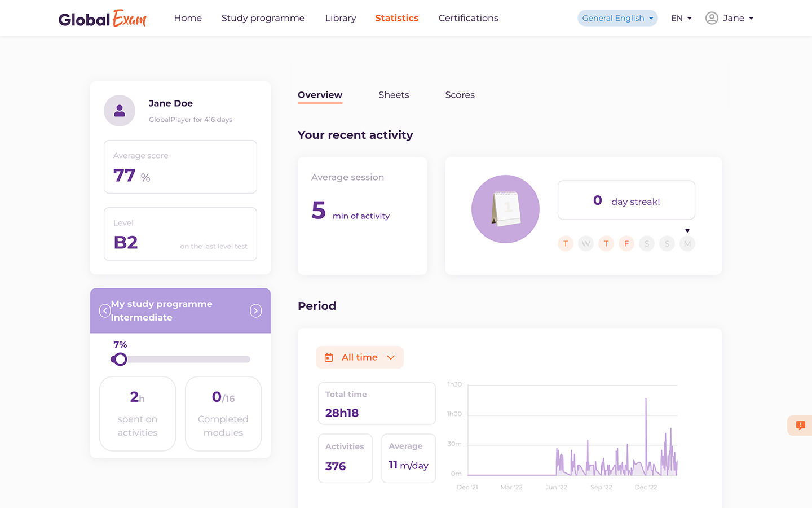Go to next study programme arrow

[256, 310]
